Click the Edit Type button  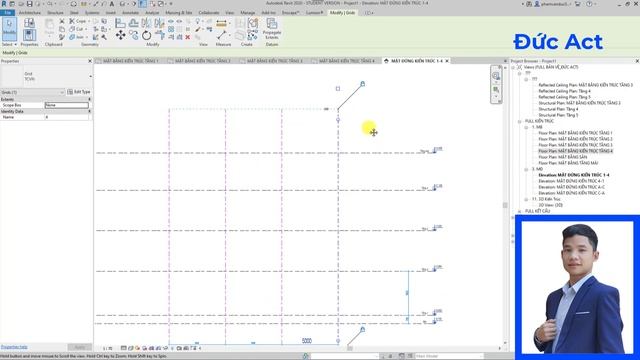pos(79,92)
